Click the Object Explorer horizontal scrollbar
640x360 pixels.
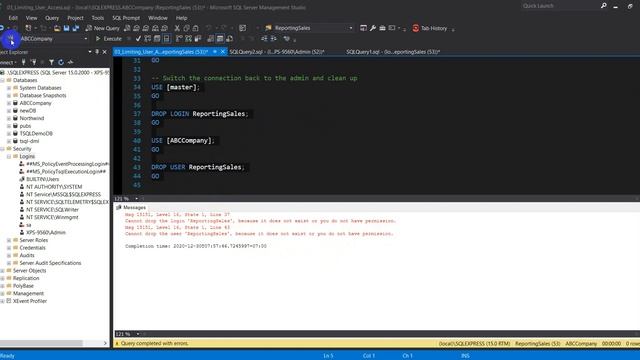41,343
